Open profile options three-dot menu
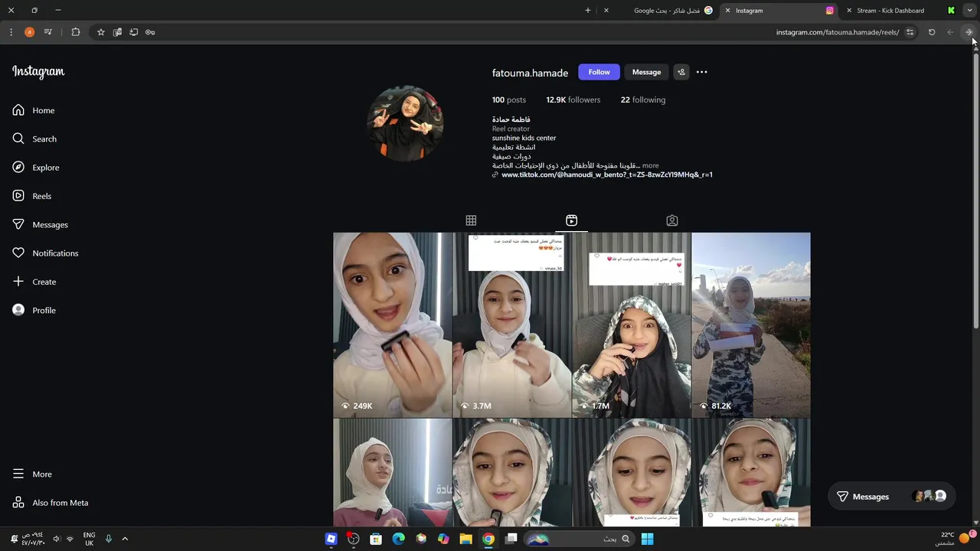This screenshot has height=551, width=980. pyautogui.click(x=701, y=72)
